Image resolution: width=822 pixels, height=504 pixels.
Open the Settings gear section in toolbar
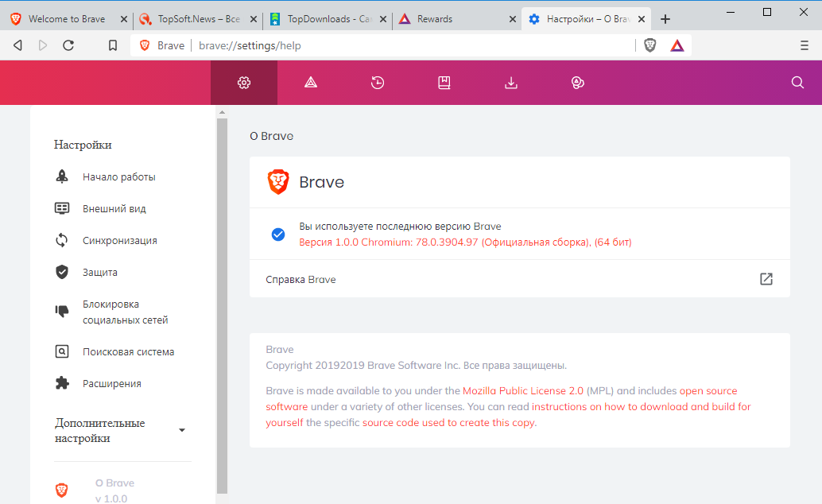coord(244,83)
